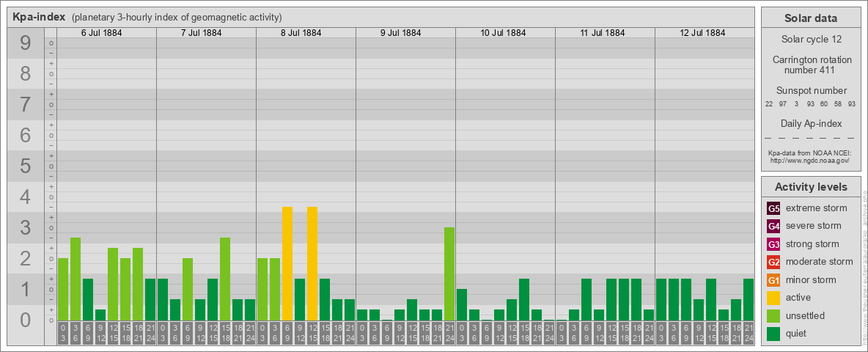Click the yellow 6-9 bar on 8 Jul 1884
The width and height of the screenshot is (868, 352).
pos(287,263)
